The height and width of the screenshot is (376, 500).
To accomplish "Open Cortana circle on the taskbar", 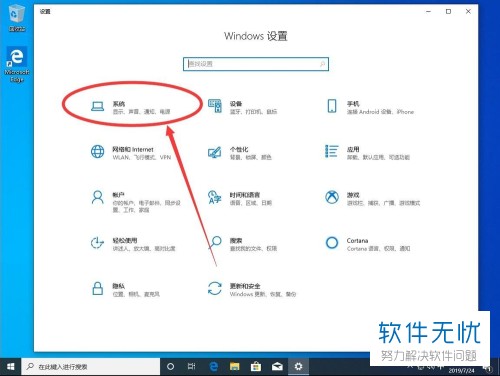I will [170, 367].
